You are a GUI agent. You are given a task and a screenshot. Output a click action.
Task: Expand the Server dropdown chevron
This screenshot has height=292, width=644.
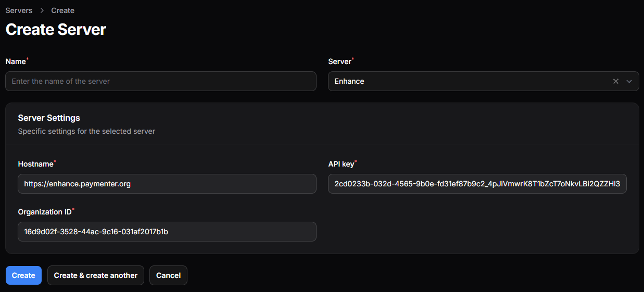pos(629,81)
